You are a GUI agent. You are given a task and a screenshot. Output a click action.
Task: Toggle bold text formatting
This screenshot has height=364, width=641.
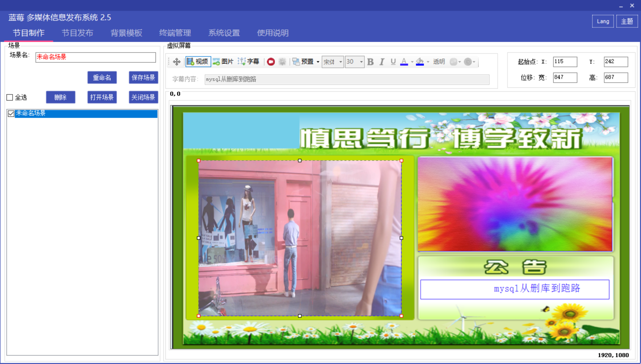click(x=370, y=62)
